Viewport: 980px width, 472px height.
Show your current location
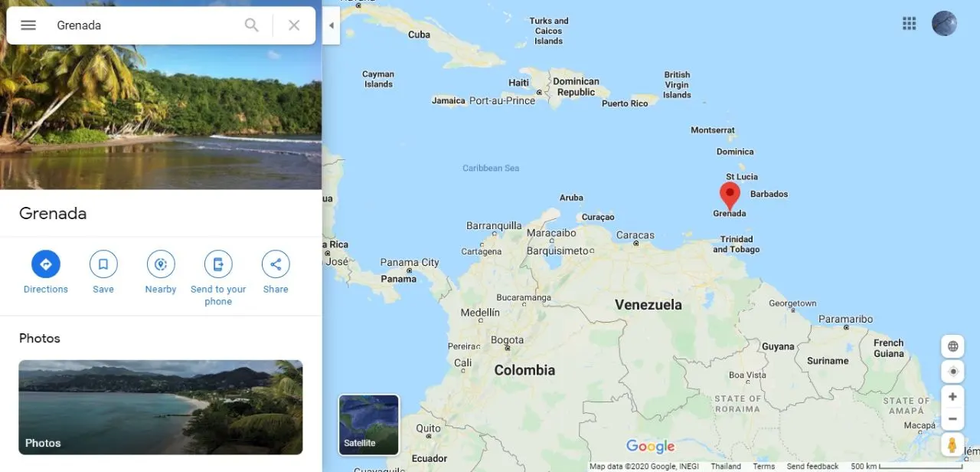pos(953,372)
